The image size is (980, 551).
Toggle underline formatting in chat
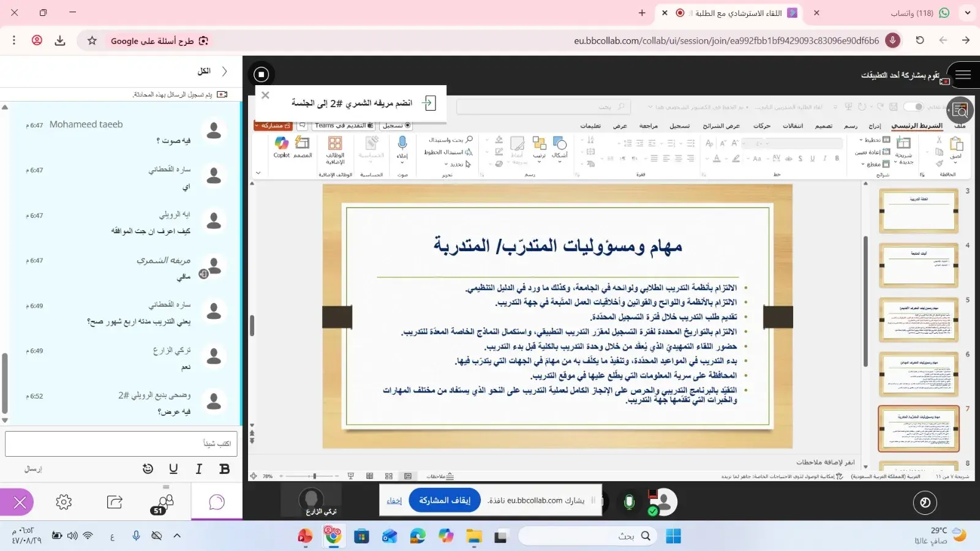173,469
